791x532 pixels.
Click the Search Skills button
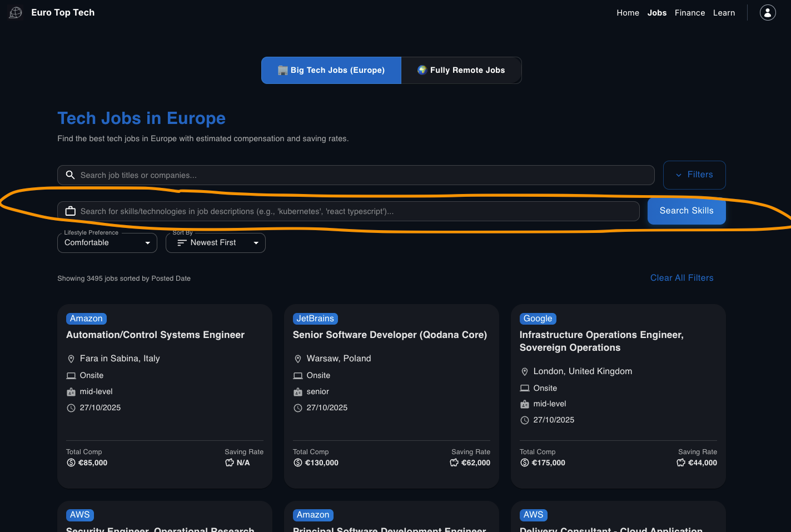tap(686, 211)
